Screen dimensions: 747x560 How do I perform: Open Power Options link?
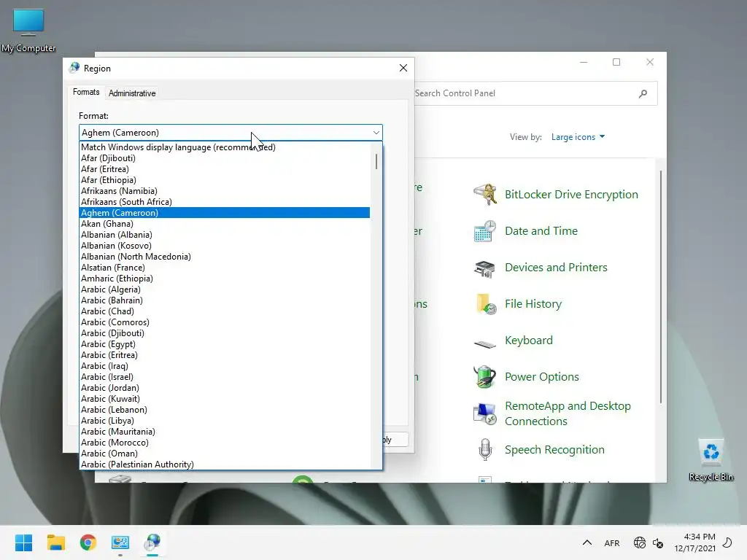click(542, 377)
